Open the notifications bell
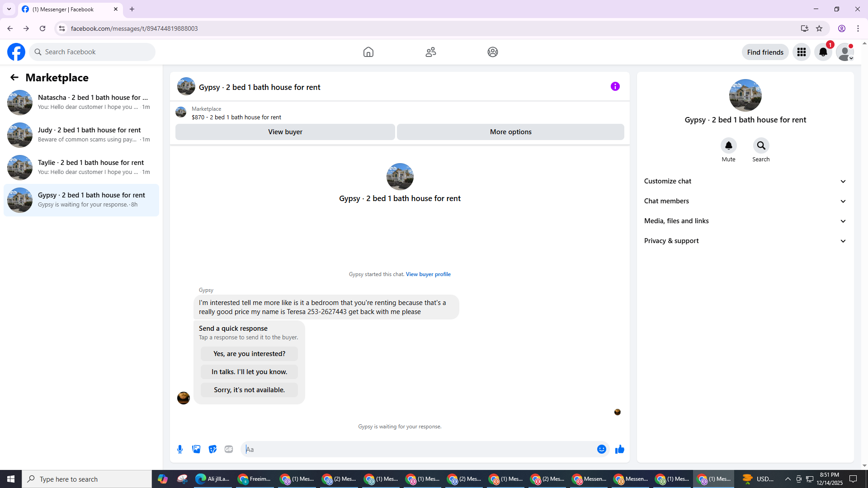This screenshot has height=488, width=868. [823, 52]
